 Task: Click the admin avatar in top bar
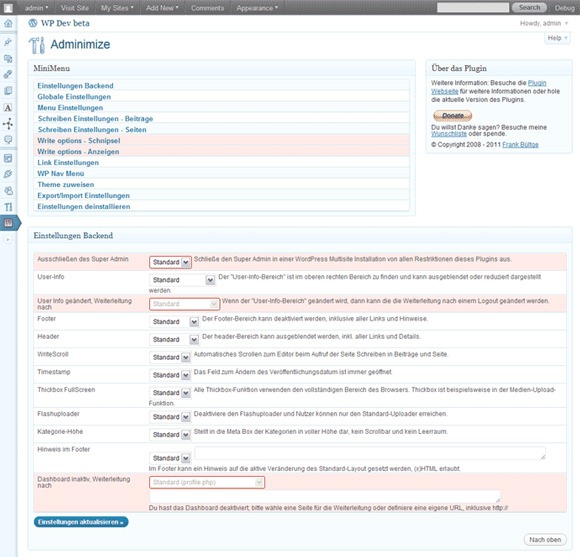click(8, 7)
